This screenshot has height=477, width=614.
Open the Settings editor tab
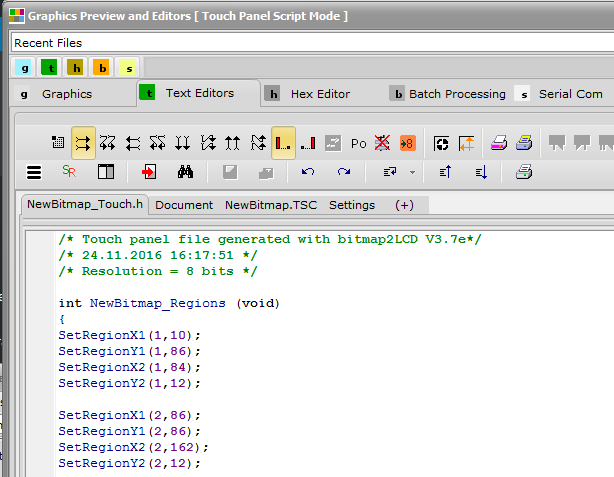point(352,205)
